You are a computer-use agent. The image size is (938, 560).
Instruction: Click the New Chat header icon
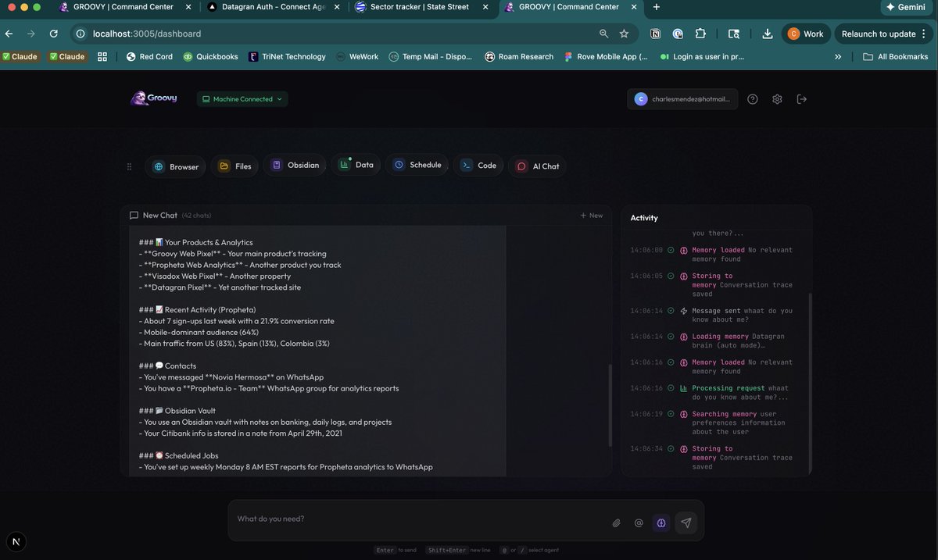[x=134, y=216]
